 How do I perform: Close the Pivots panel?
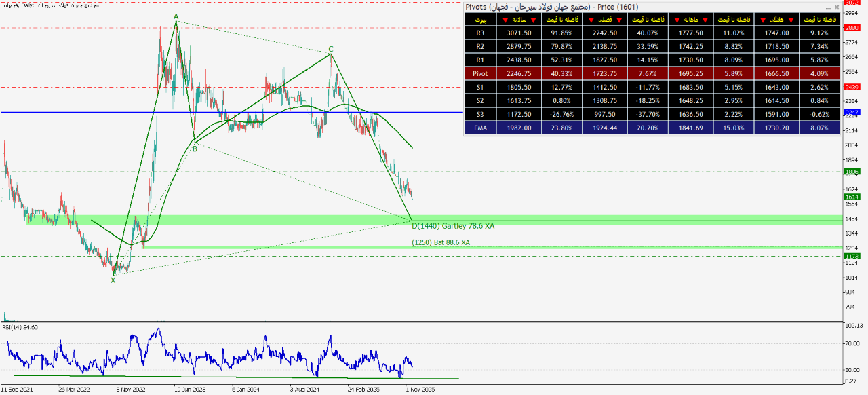coord(836,7)
